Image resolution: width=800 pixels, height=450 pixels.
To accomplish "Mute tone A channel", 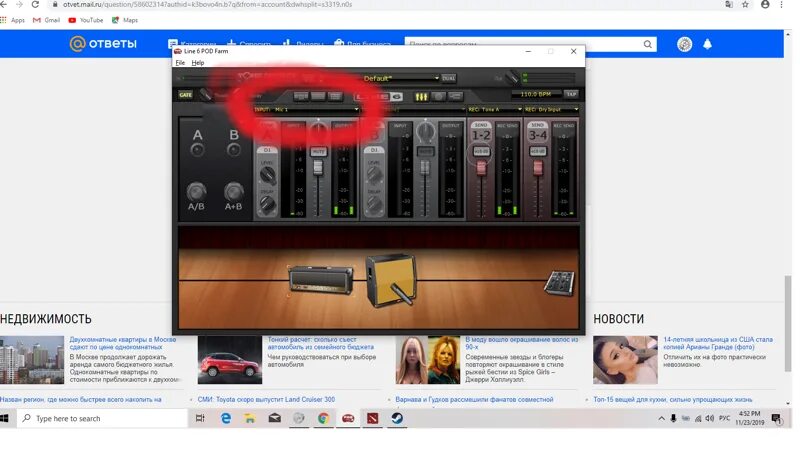I will [x=318, y=152].
